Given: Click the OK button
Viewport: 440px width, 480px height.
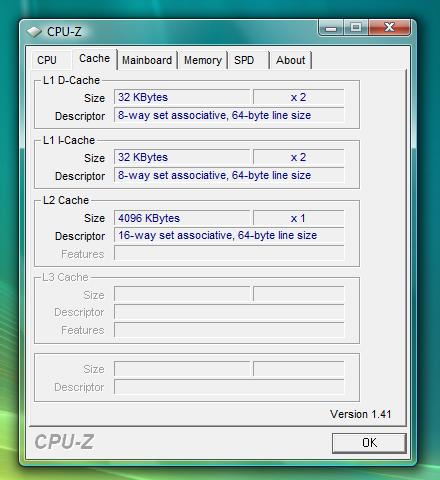Looking at the screenshot, I should [369, 443].
